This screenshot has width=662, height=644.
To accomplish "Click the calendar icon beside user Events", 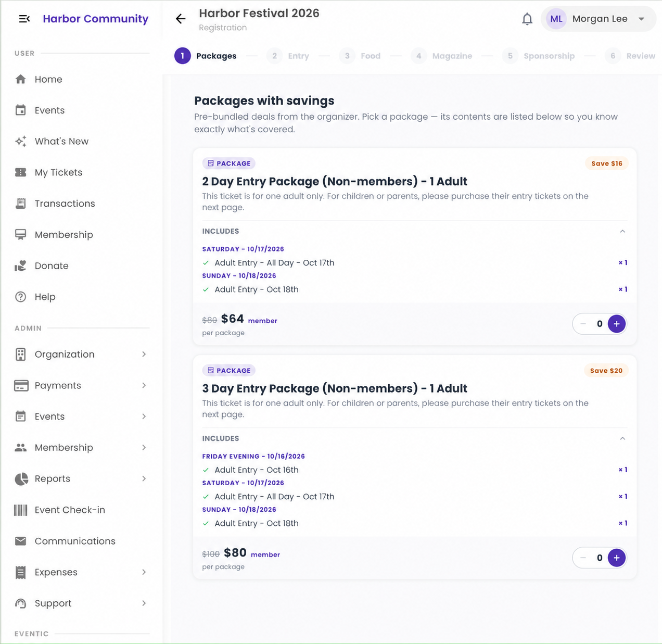I will click(21, 110).
